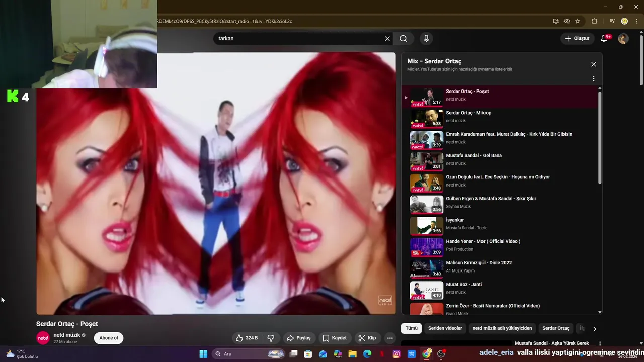Open more actions three-dot menu under video
Viewport: 644px width, 362px height.
[x=390, y=338]
